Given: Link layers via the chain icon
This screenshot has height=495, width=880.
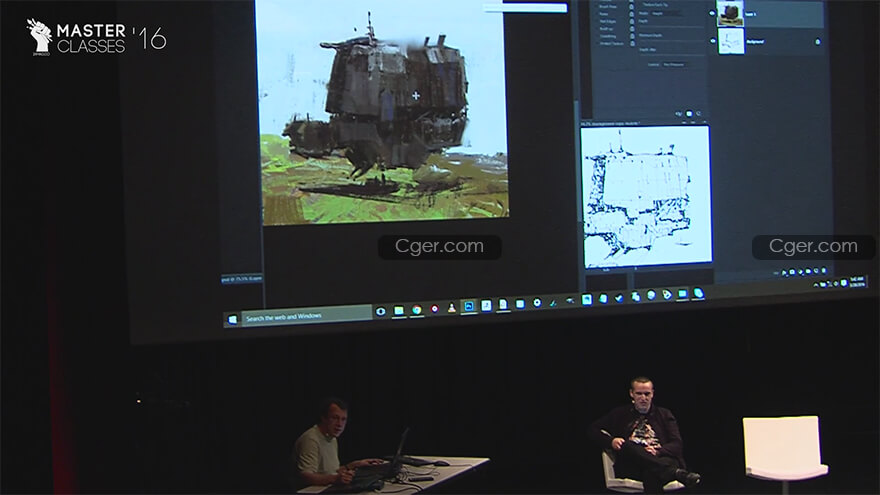Looking at the screenshot, I should (x=776, y=273).
